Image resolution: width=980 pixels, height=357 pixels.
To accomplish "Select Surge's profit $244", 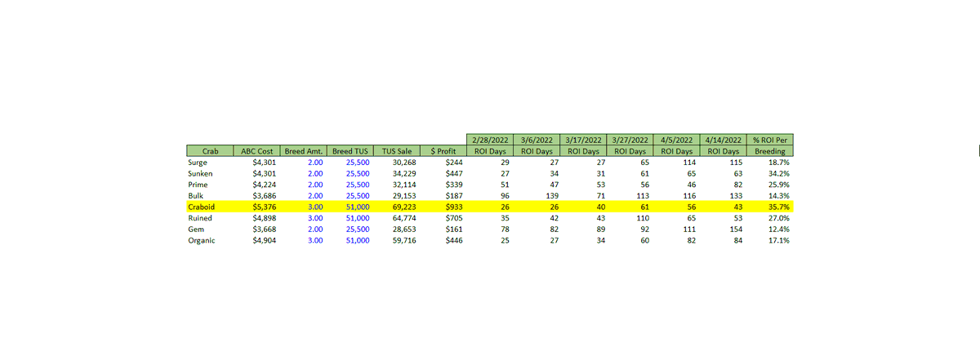I will click(x=453, y=163).
